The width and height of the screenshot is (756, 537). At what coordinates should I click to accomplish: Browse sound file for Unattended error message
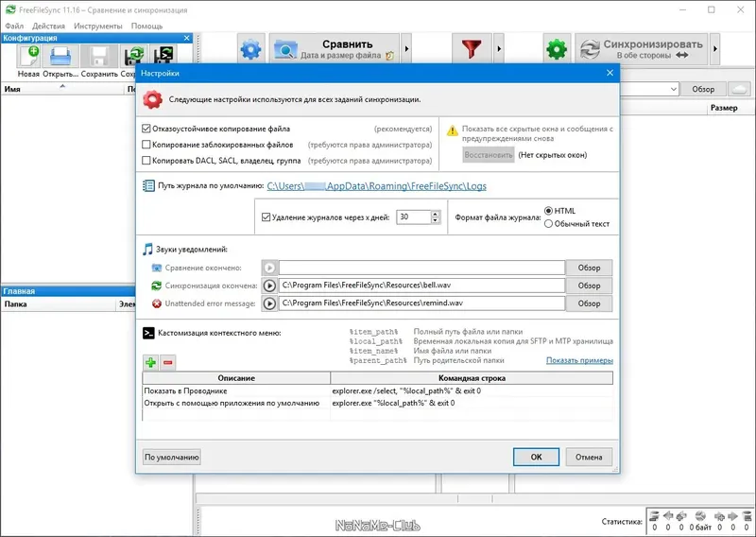coord(589,303)
